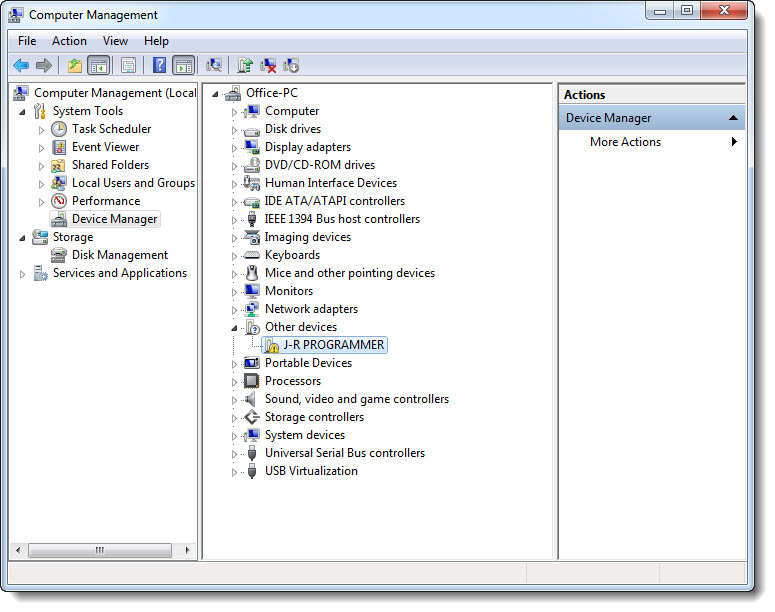Viewport: 775px width, 612px height.
Task: Select Disk Management in the console tree
Action: 119,255
